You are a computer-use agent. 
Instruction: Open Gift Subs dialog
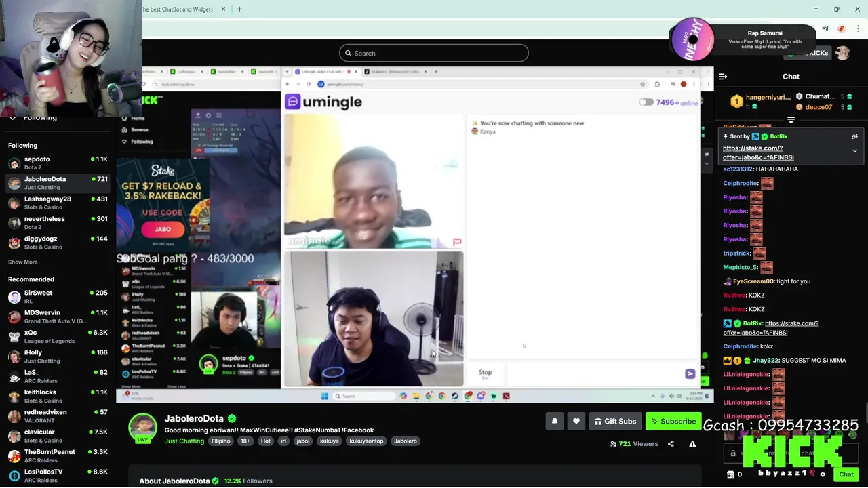[x=615, y=422]
